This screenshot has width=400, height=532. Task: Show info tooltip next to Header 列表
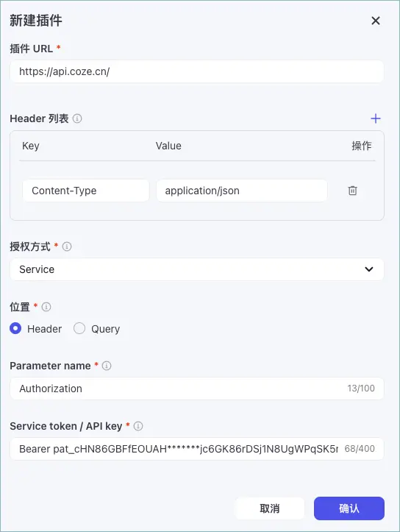(77, 118)
